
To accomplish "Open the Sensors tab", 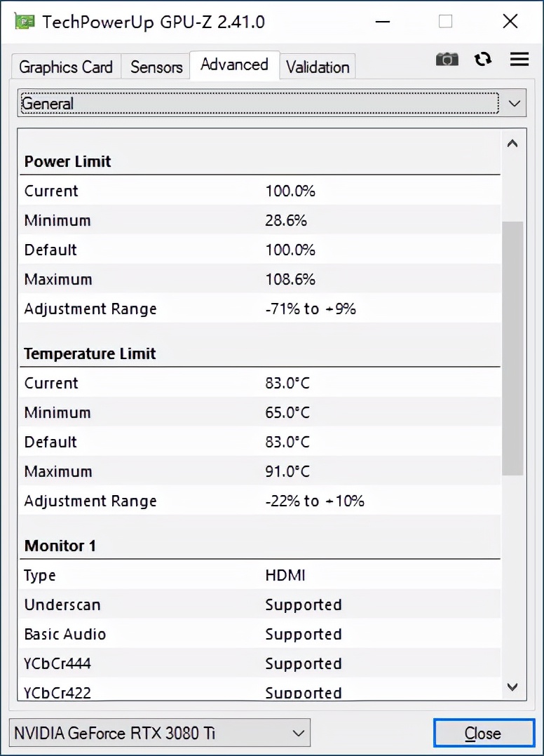I will (x=156, y=67).
